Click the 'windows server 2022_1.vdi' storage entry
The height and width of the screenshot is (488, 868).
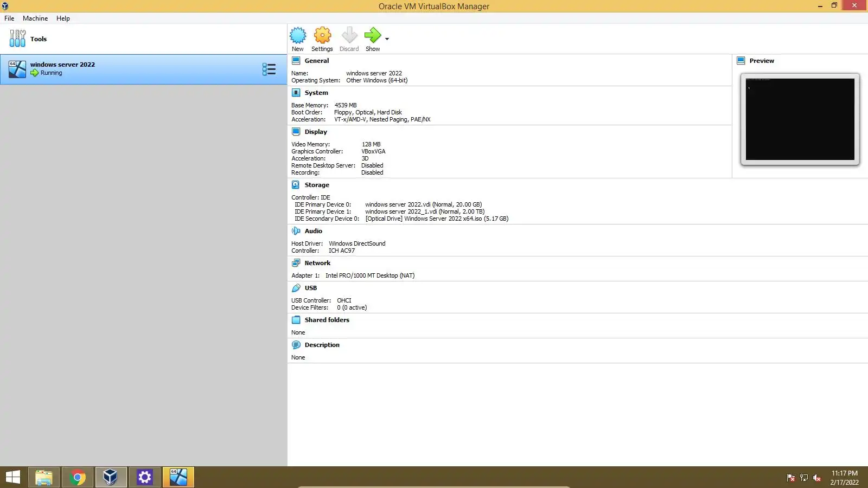tap(425, 212)
